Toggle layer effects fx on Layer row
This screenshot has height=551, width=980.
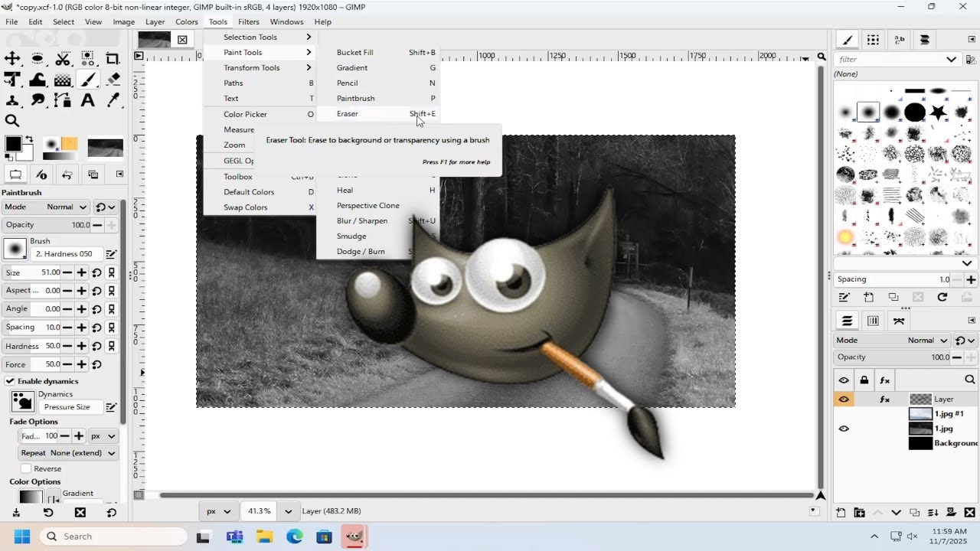(x=885, y=399)
